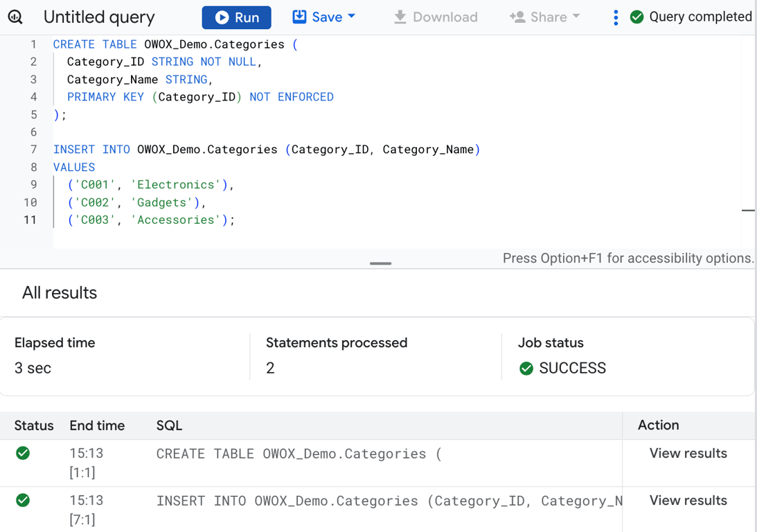Image resolution: width=757 pixels, height=532 pixels.
Task: Click the Statements processed value 2
Action: 270,368
